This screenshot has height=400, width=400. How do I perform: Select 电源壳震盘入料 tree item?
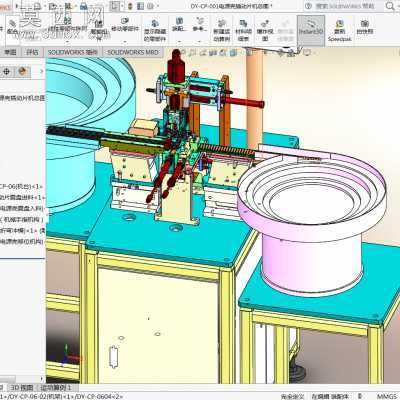[22, 209]
